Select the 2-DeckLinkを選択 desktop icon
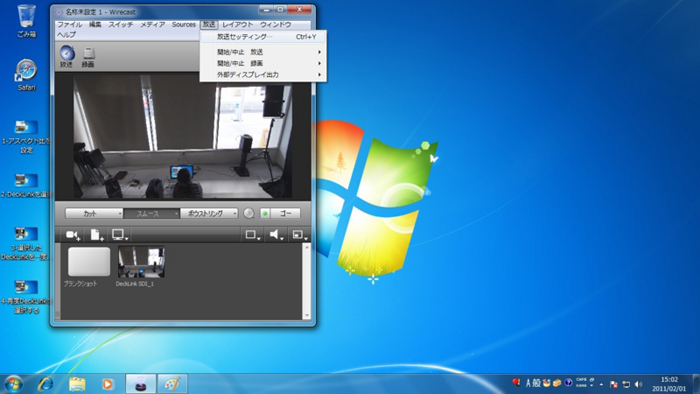 pyautogui.click(x=26, y=186)
